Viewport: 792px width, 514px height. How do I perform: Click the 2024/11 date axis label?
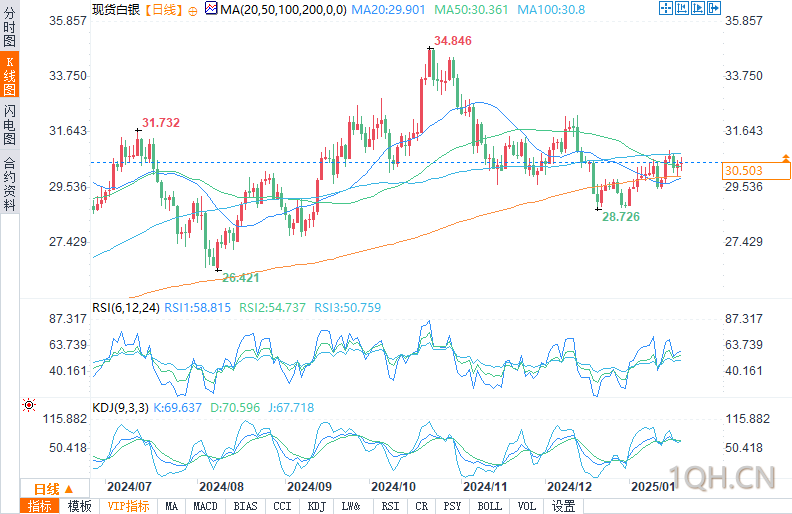click(485, 487)
